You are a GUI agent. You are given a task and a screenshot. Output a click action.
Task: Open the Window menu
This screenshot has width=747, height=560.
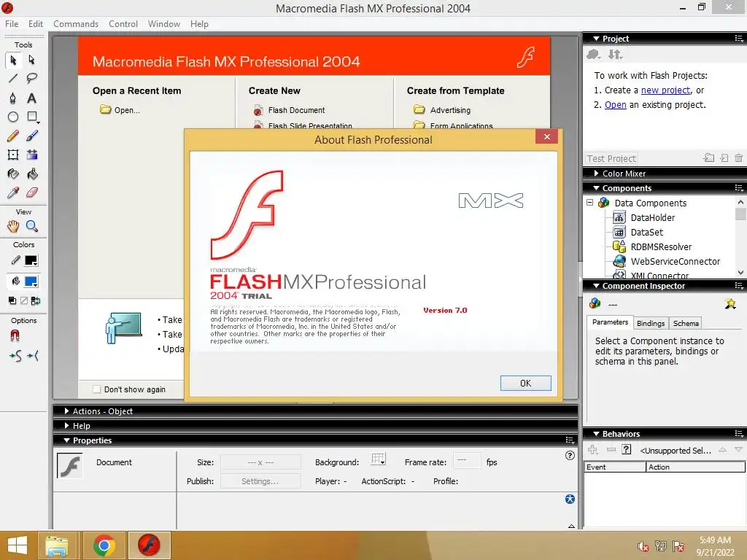click(164, 24)
